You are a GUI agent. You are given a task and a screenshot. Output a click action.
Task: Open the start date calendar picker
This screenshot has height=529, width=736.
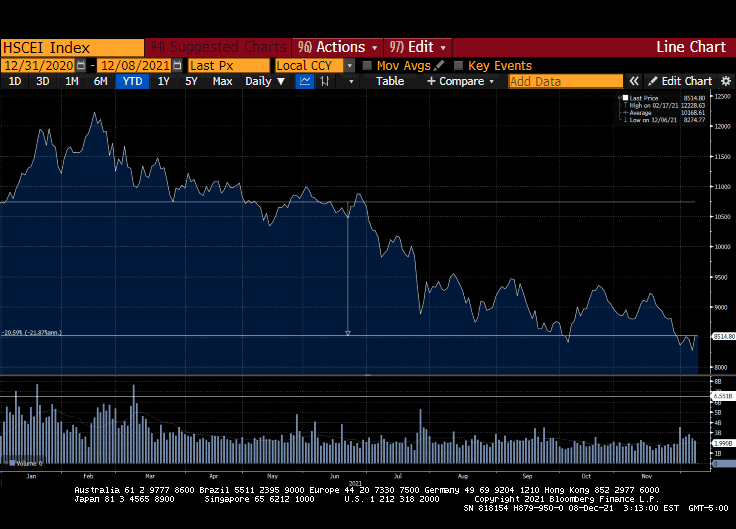pos(81,65)
